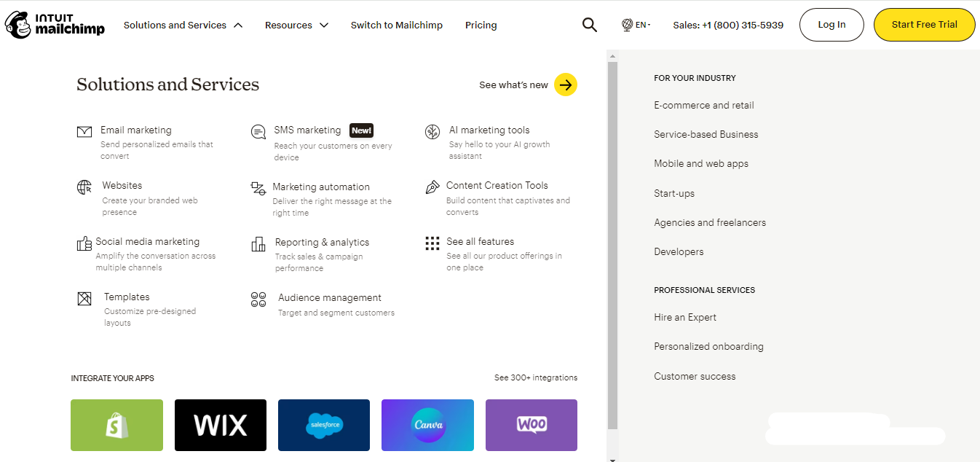This screenshot has width=980, height=462.
Task: Click the Websites globe icon
Action: pos(84,187)
